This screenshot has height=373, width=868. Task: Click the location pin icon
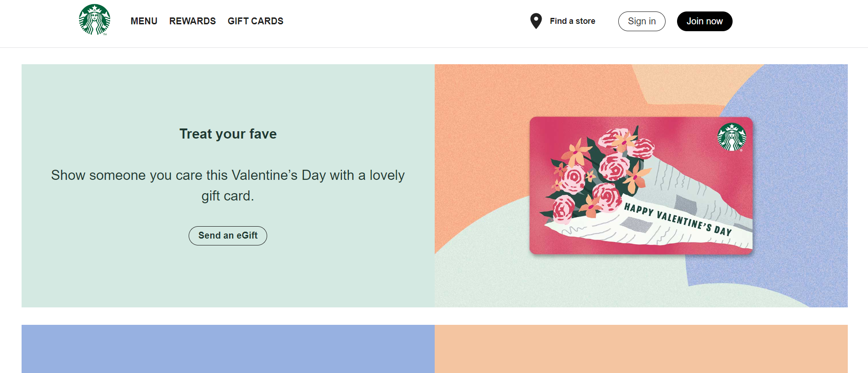536,21
